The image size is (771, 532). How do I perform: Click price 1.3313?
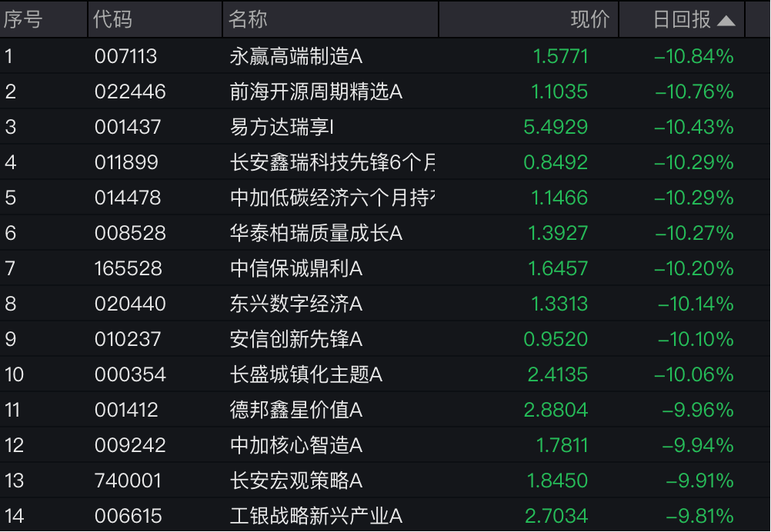tap(559, 304)
